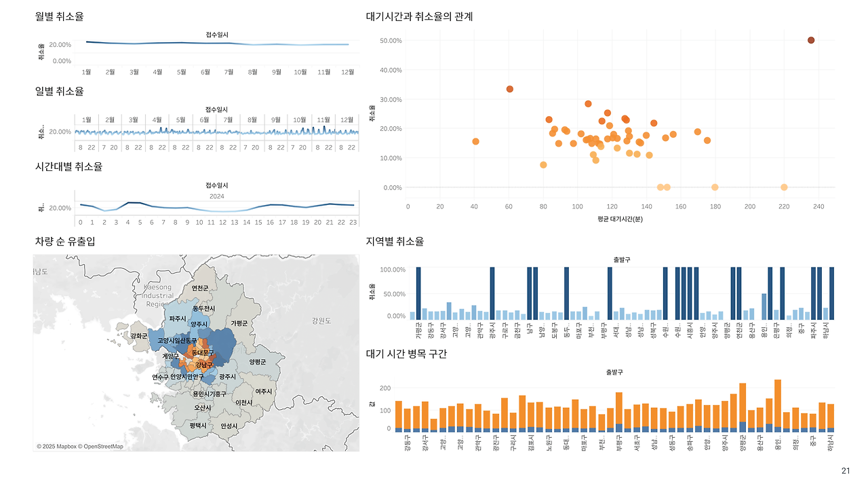Select the 가평군 region on the map
The width and height of the screenshot is (868, 488).
click(x=241, y=322)
